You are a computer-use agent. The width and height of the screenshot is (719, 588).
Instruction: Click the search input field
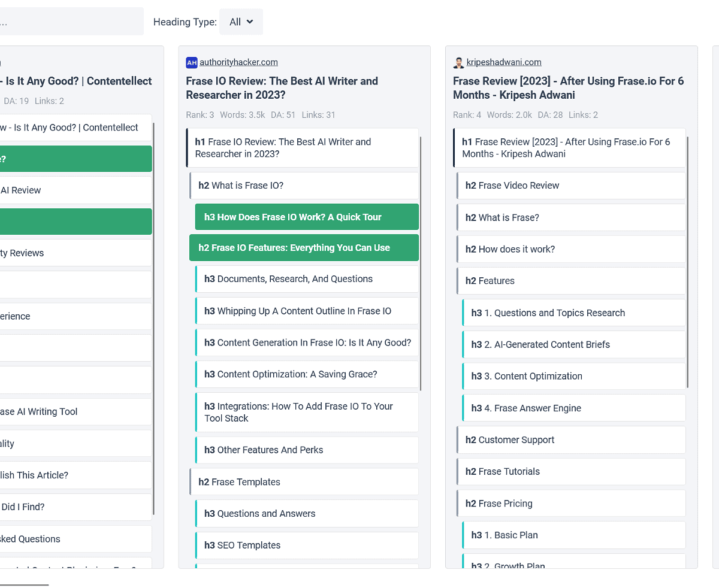[72, 22]
